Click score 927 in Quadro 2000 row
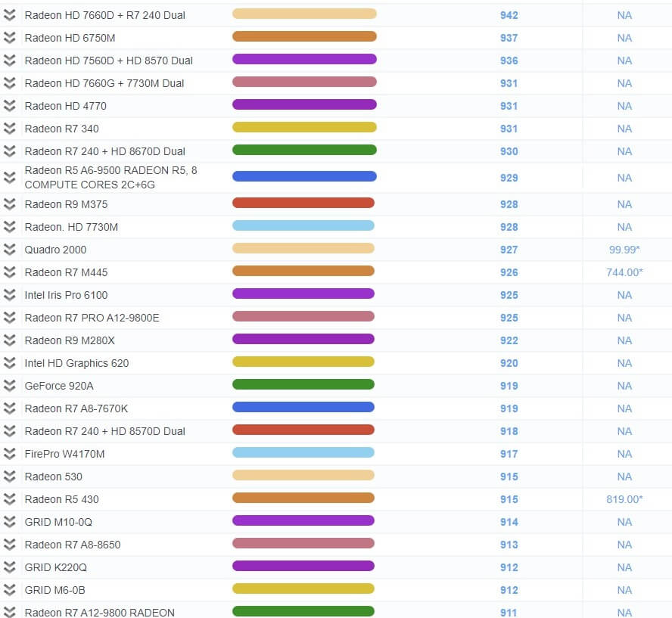Screen dimensions: 672x618 pos(509,250)
